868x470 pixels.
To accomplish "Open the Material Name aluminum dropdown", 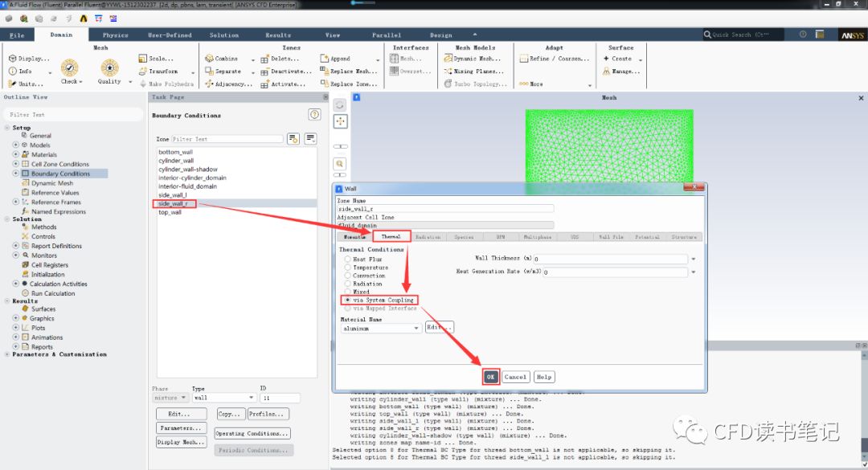I will 380,329.
